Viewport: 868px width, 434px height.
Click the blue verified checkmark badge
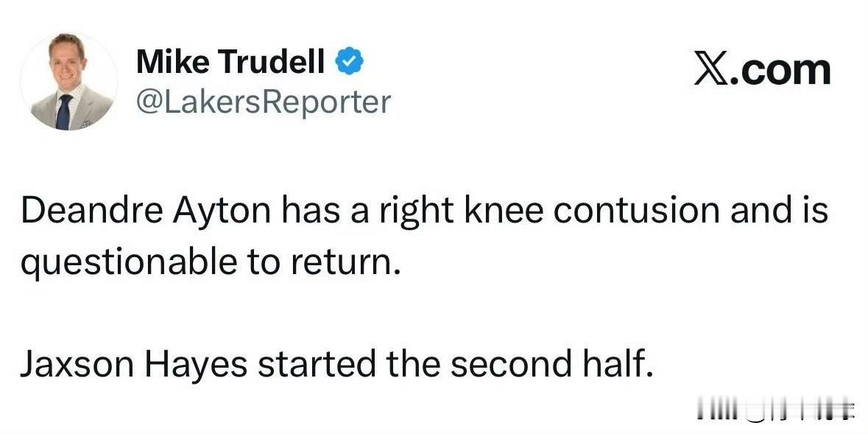[x=349, y=63]
